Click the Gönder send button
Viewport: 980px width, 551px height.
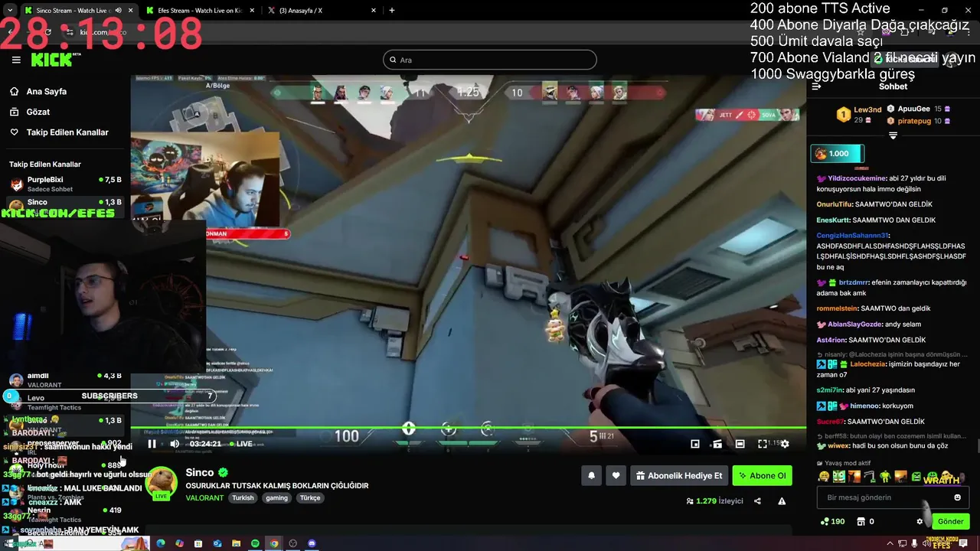pos(950,521)
